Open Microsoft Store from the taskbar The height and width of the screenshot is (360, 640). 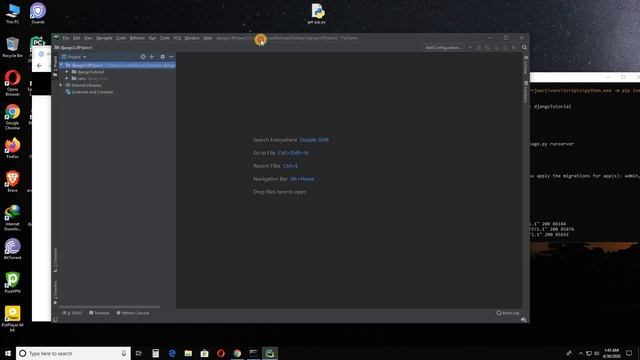pyautogui.click(x=204, y=353)
